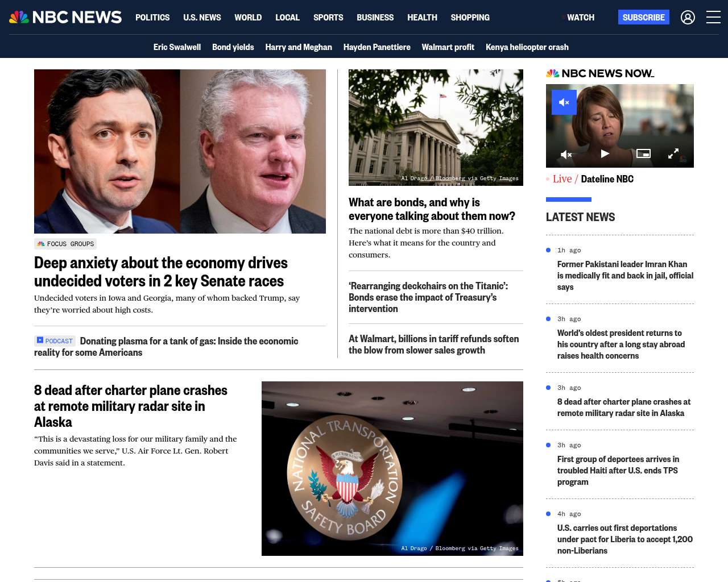Toggle mute in video control bar

pyautogui.click(x=566, y=154)
